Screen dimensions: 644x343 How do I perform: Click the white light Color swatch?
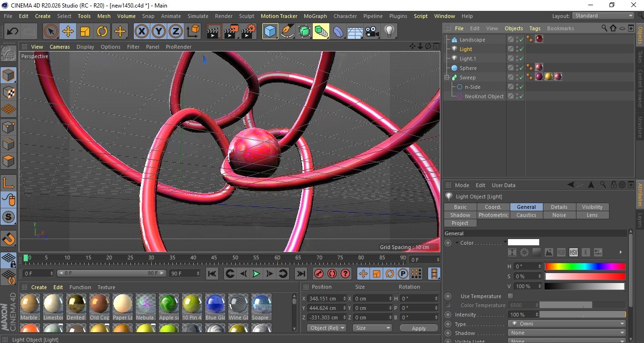[523, 242]
